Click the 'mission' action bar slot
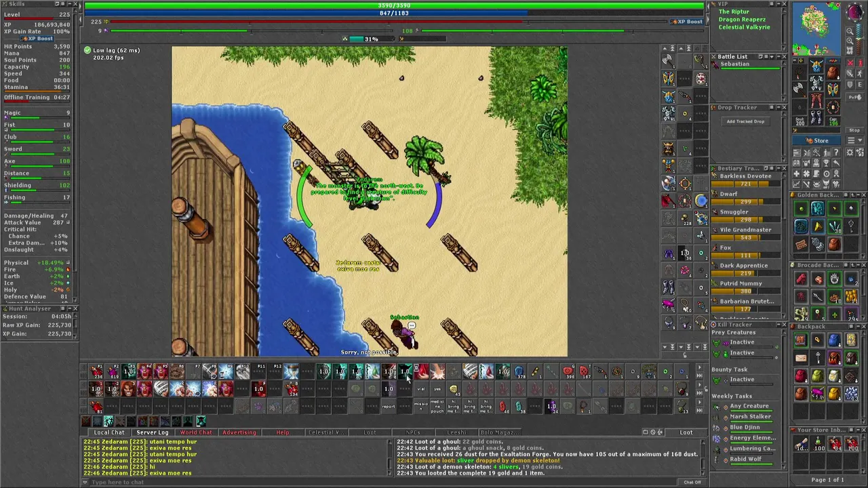This screenshot has width=868, height=488. 421,406
